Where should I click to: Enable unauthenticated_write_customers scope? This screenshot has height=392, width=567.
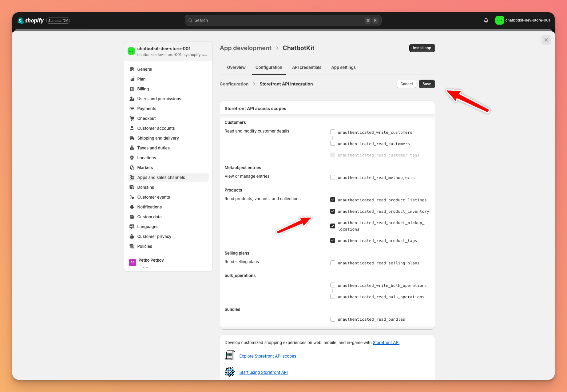click(x=333, y=132)
